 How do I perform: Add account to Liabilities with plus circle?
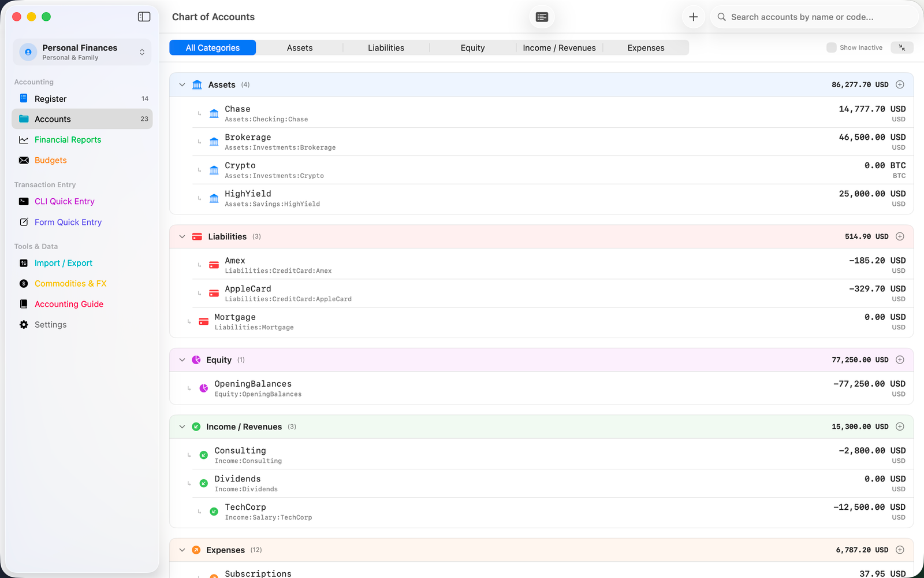900,236
